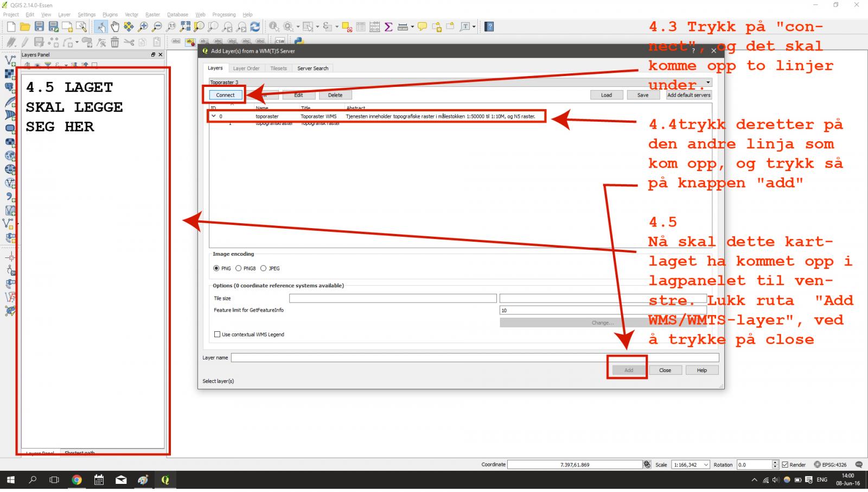Open the Help contents icon in toolbar

coord(489,27)
